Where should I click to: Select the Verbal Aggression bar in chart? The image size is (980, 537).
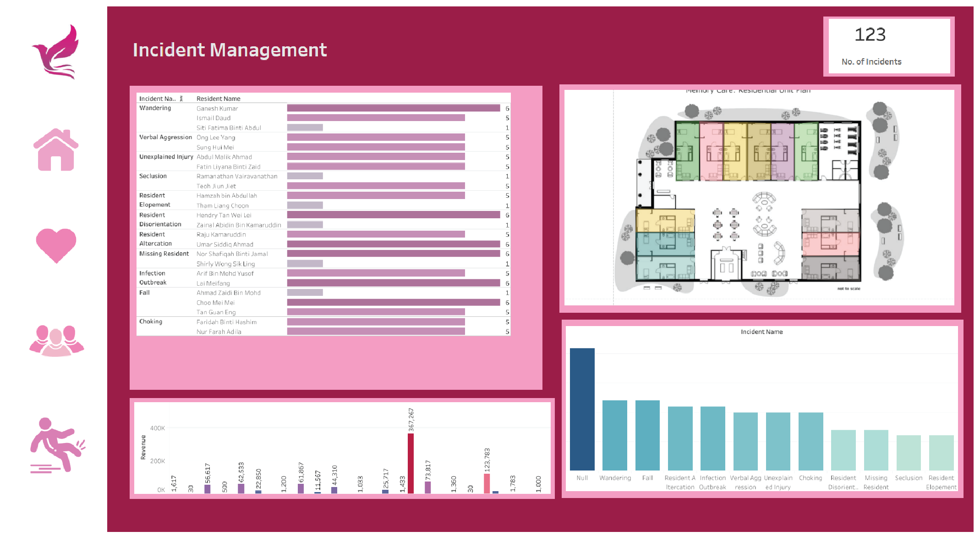[745, 441]
